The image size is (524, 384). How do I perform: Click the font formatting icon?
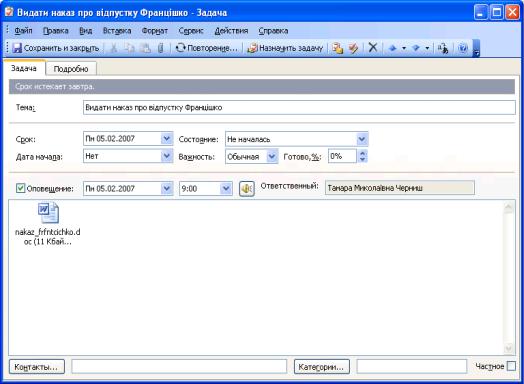click(443, 48)
